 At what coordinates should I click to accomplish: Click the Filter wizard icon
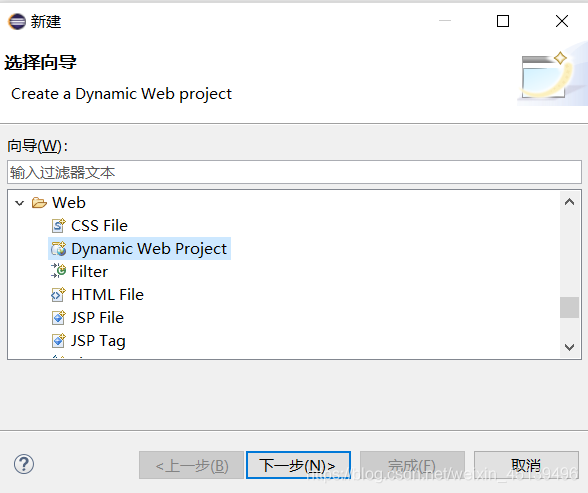pos(58,271)
